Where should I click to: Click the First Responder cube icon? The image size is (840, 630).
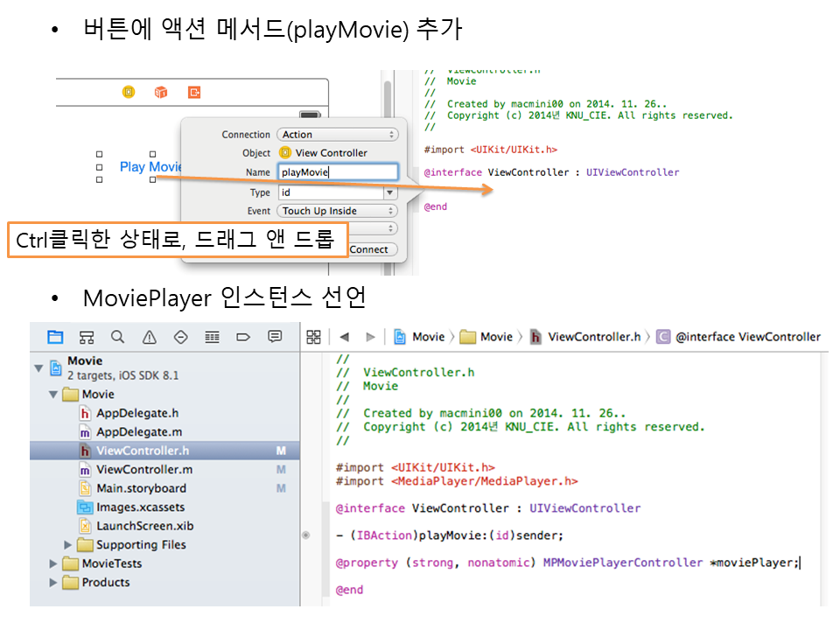pyautogui.click(x=160, y=92)
